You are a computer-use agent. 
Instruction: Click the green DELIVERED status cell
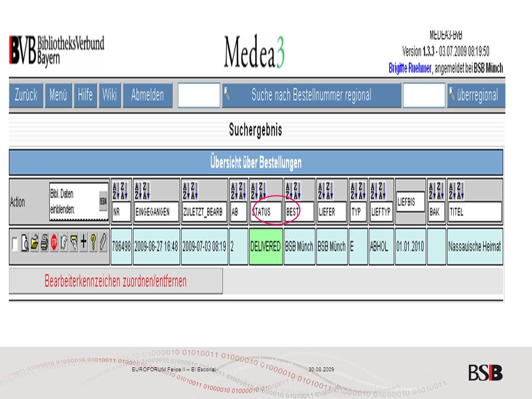[266, 247]
